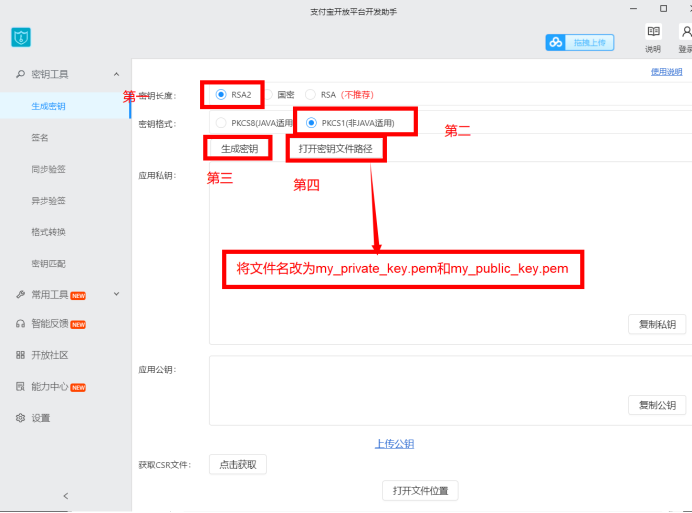Screen dimensions: 692x513
Task: Click the 复制公钥 button
Action: 657,405
